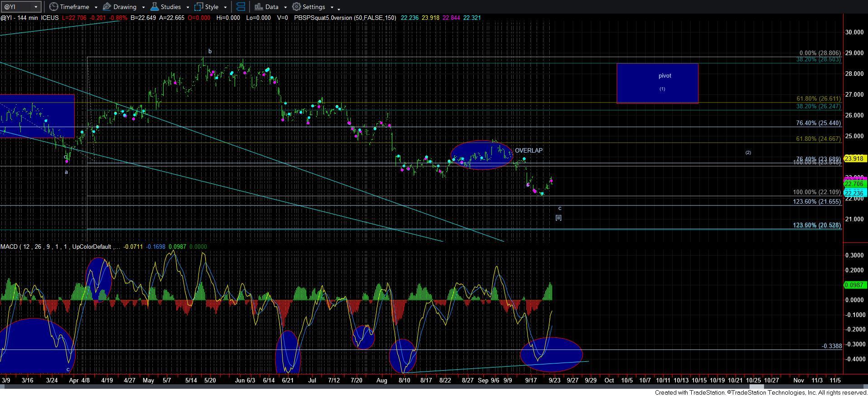Click the Timeframe clock icon
Screen dimensions: 868x396
[x=54, y=7]
